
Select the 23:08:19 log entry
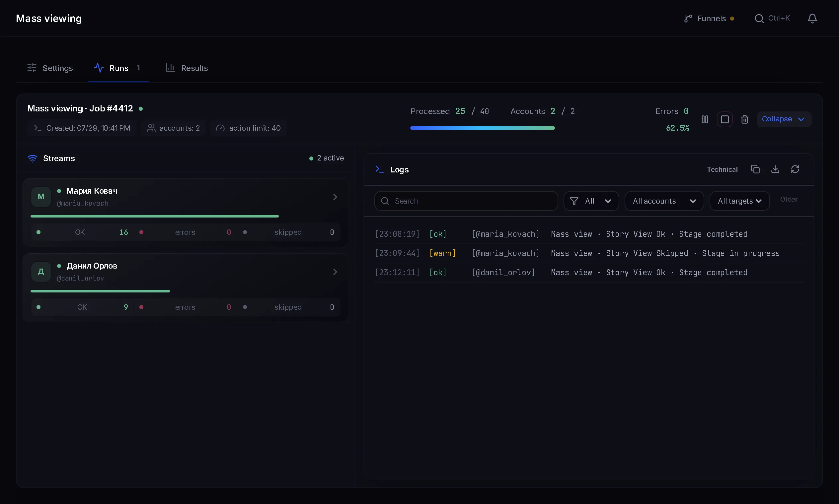pos(588,234)
